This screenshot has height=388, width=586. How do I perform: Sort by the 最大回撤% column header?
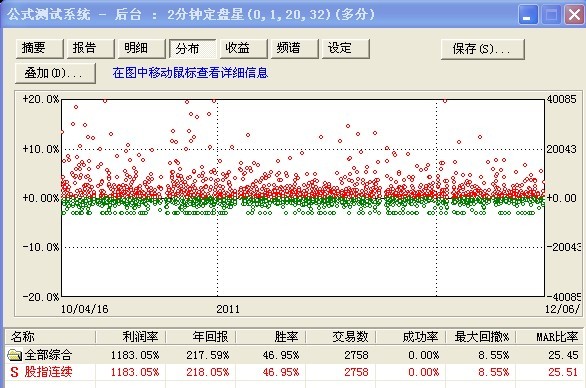coord(481,337)
